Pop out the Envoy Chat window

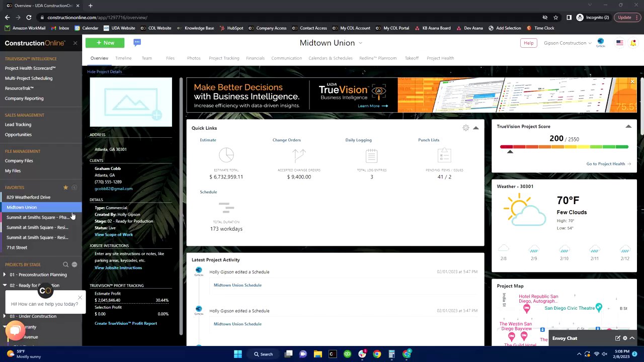pos(617,338)
